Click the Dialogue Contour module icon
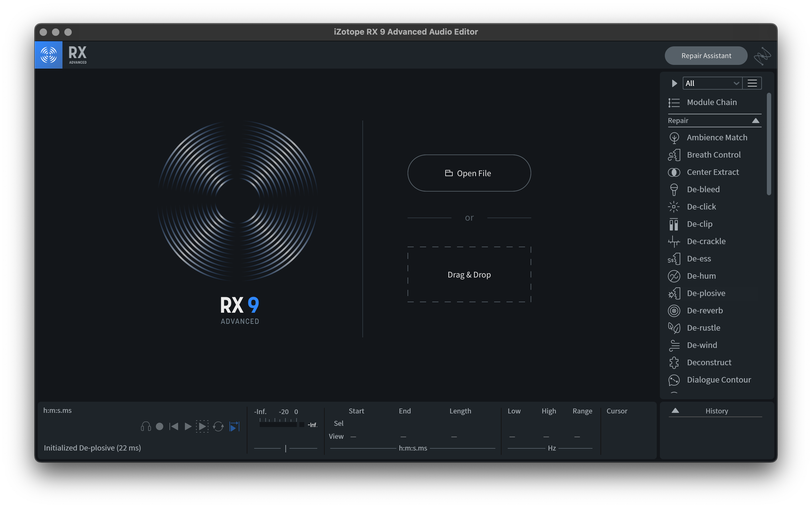This screenshot has height=508, width=812. coord(674,380)
